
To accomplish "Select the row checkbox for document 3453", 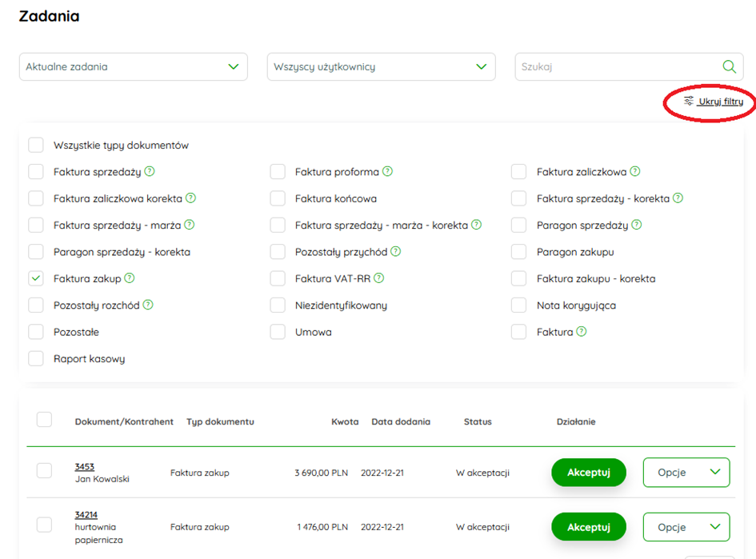I will point(44,470).
